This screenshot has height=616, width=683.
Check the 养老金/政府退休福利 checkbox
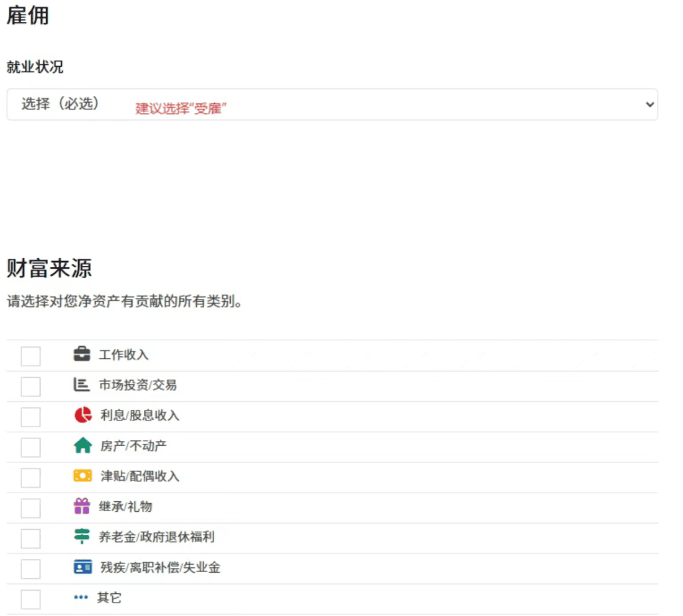pyautogui.click(x=31, y=539)
